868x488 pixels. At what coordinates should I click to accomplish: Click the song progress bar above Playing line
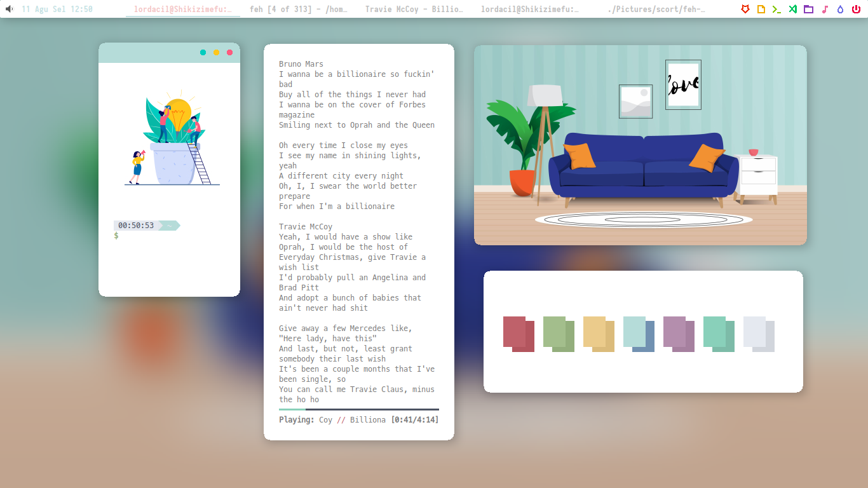tap(359, 409)
